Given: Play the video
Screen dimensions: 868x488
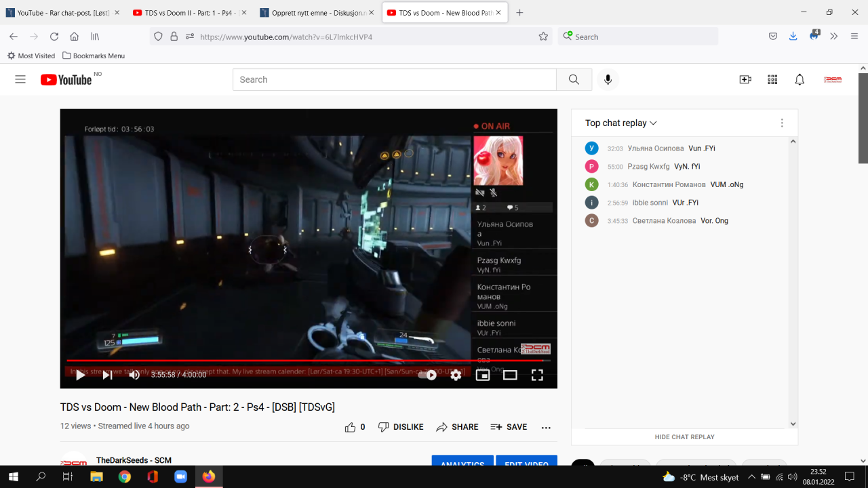Looking at the screenshot, I should coord(80,375).
